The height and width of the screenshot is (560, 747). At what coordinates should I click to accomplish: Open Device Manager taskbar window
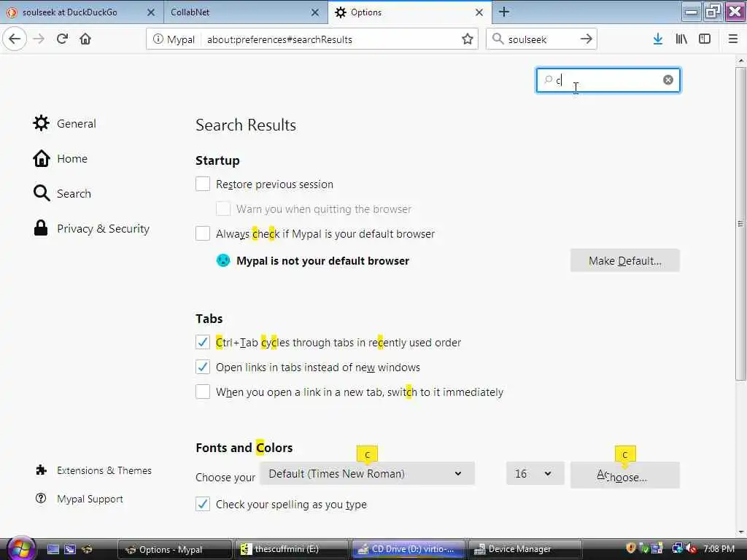coord(525,549)
